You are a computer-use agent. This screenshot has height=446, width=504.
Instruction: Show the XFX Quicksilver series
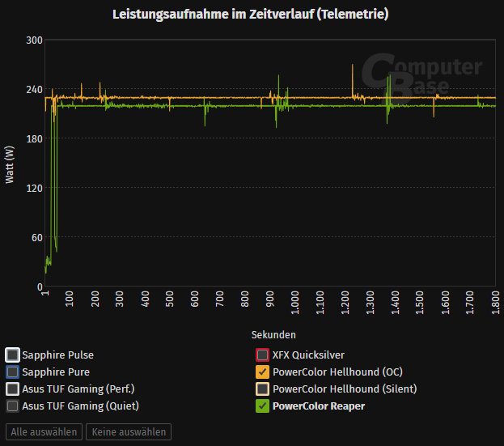262,355
